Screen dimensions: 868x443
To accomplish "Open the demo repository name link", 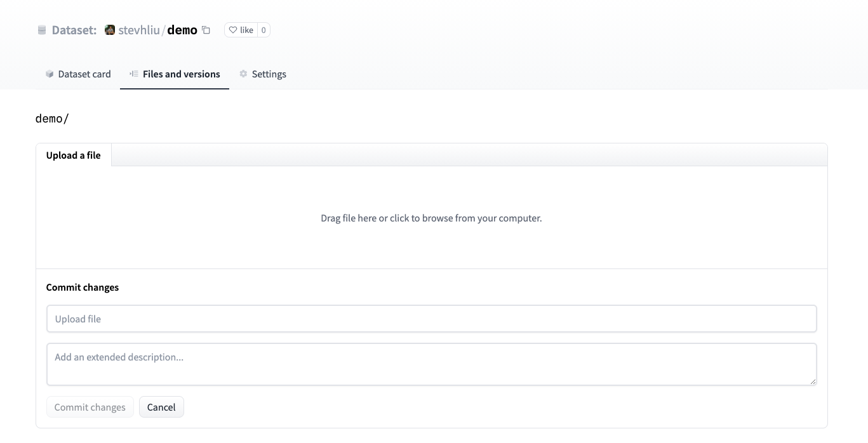I will (182, 30).
